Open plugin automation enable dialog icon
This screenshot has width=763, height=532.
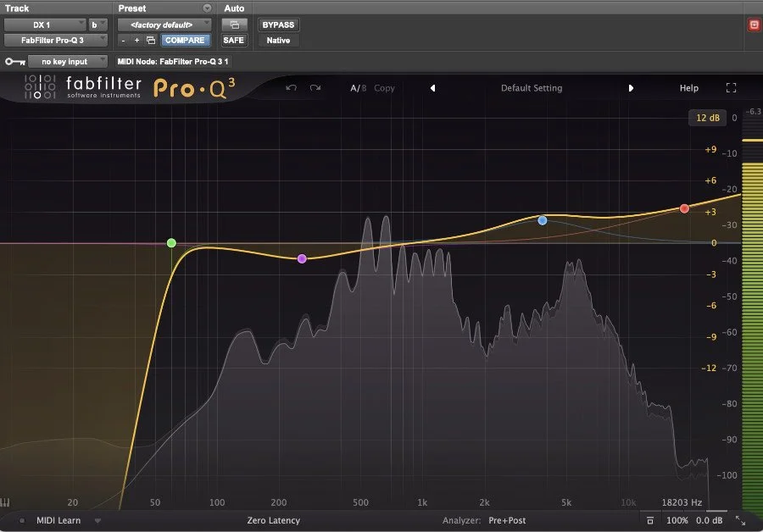pos(235,25)
